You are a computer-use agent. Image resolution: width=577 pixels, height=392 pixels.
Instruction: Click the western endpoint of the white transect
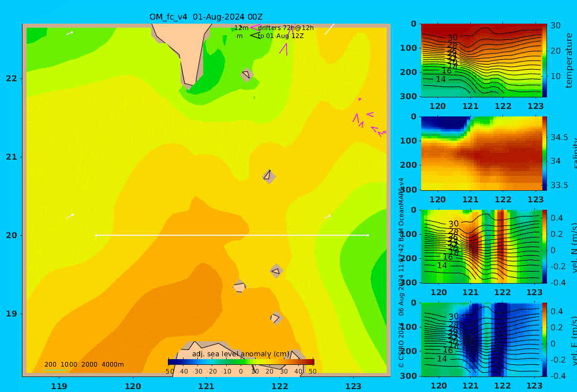tap(96, 235)
